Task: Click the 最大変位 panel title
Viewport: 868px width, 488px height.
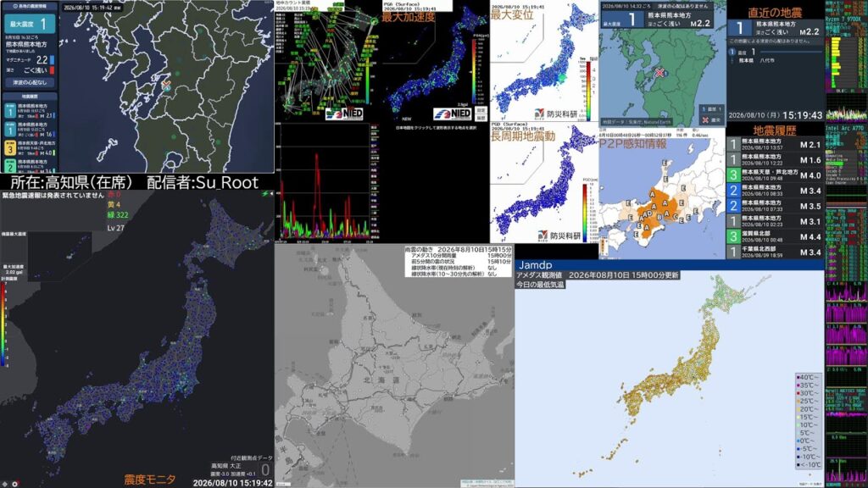Action: click(512, 15)
